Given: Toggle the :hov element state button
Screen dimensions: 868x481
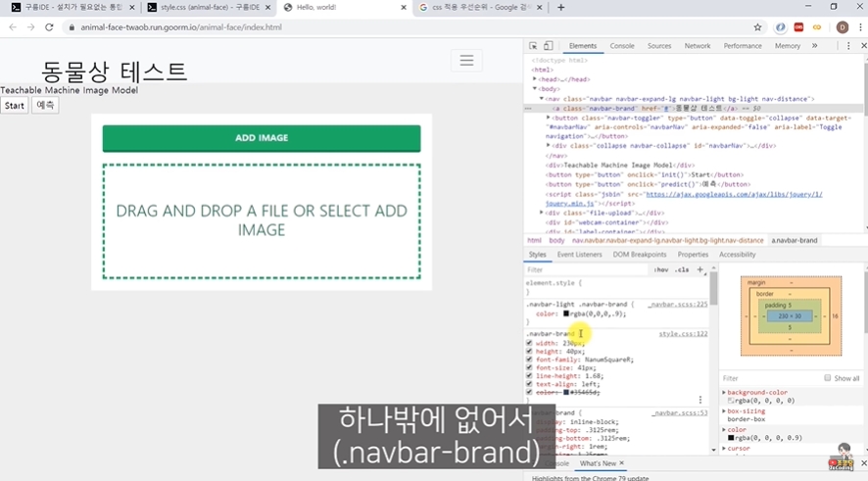Looking at the screenshot, I should (x=661, y=269).
